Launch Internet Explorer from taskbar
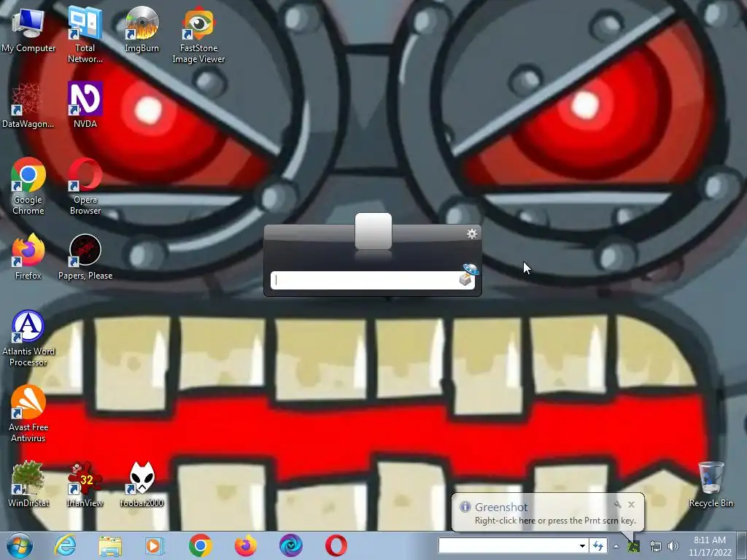Image resolution: width=747 pixels, height=560 pixels. coord(65,545)
